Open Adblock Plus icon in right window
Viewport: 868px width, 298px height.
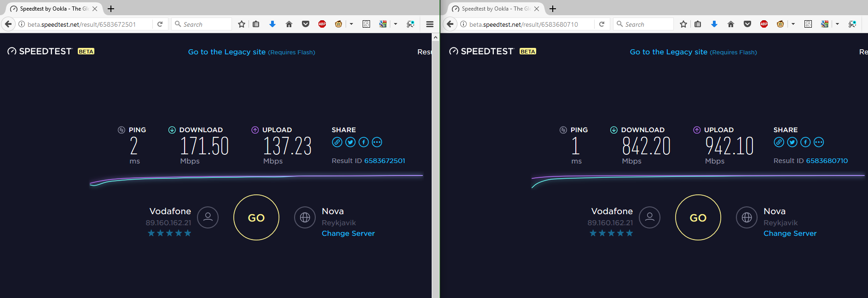click(x=764, y=24)
